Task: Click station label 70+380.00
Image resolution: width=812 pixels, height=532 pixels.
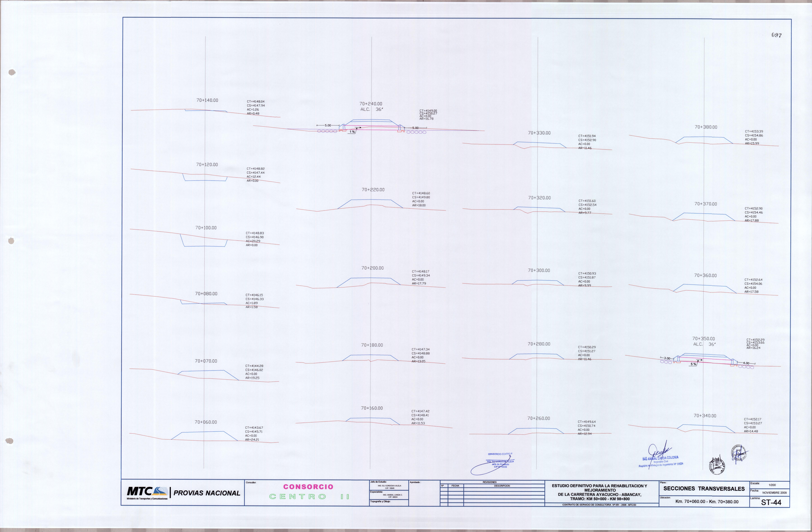Action: coord(706,127)
